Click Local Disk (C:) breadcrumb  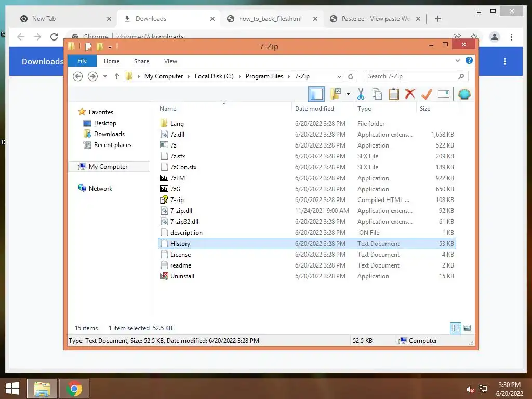click(214, 76)
